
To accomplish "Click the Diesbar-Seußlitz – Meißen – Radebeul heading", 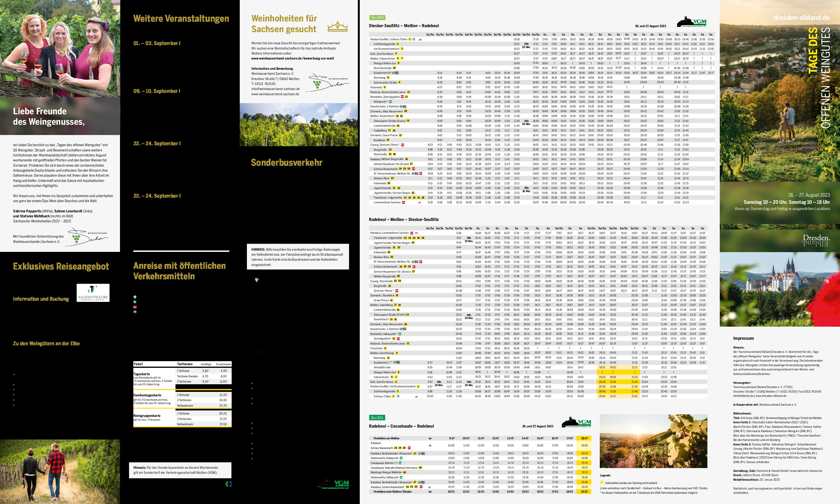I will (x=404, y=26).
